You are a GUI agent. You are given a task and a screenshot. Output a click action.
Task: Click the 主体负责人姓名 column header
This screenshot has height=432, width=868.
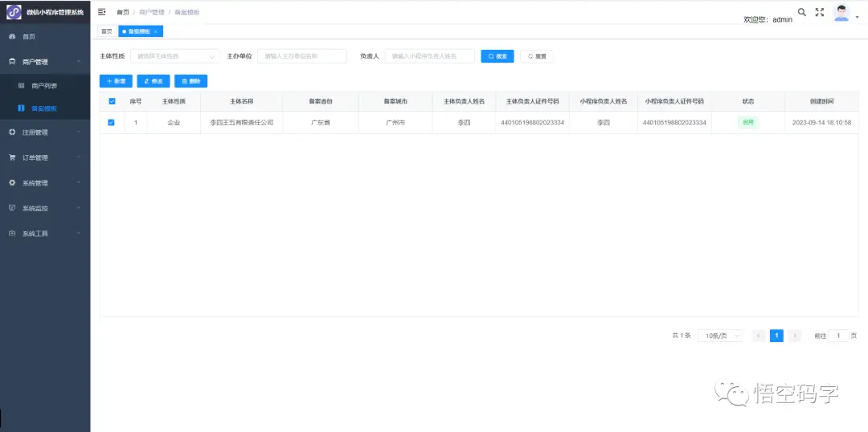click(464, 102)
